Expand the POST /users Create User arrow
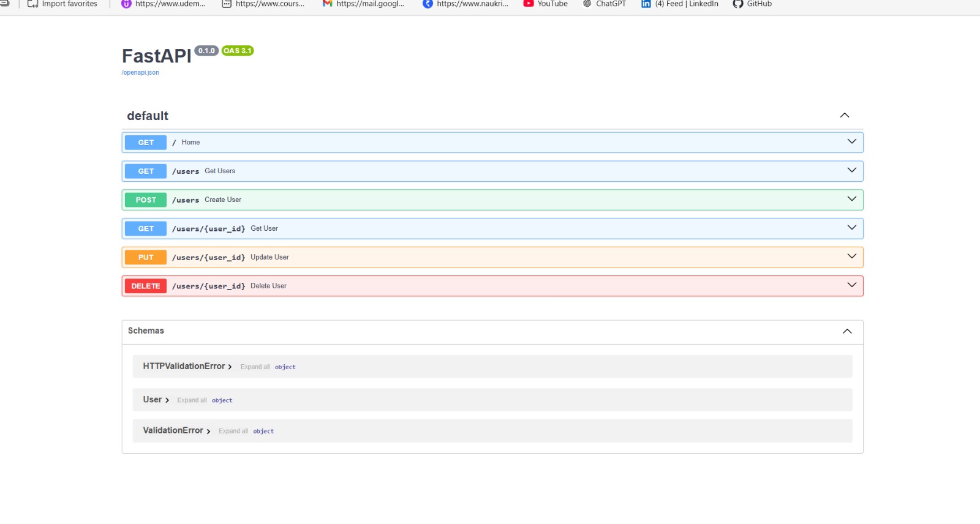The height and width of the screenshot is (524, 980). click(x=851, y=199)
